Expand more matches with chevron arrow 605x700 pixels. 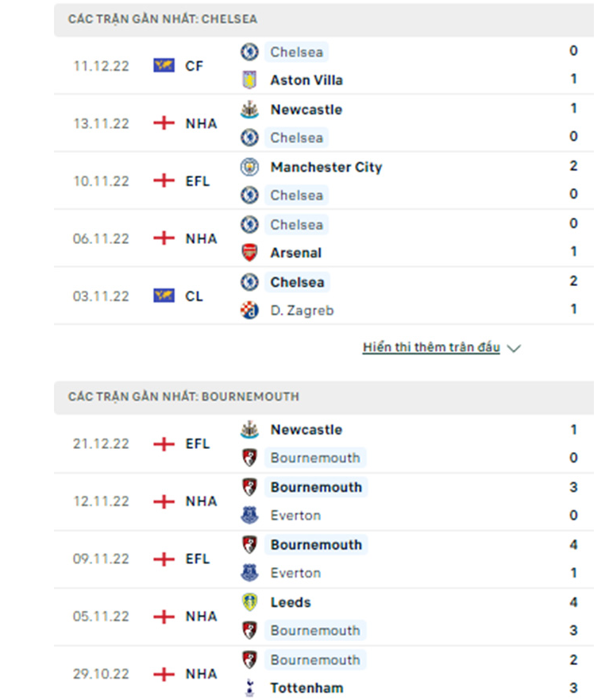click(514, 348)
